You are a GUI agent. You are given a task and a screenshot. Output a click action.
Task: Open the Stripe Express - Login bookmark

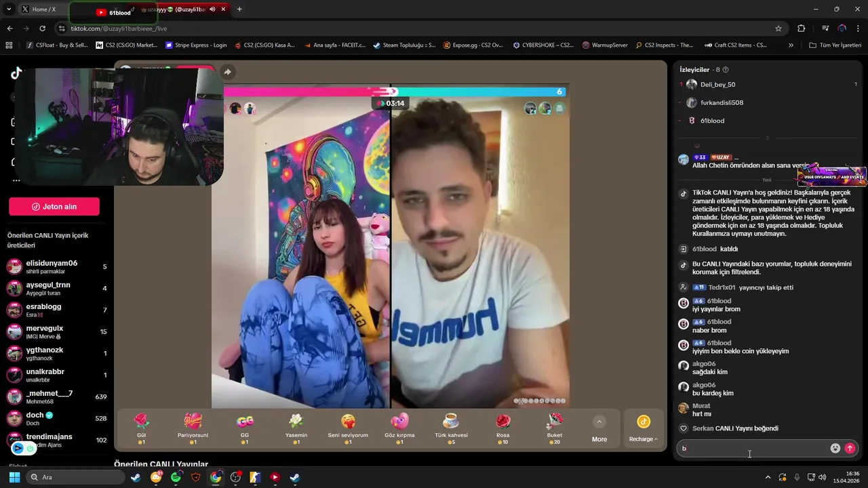tap(197, 45)
